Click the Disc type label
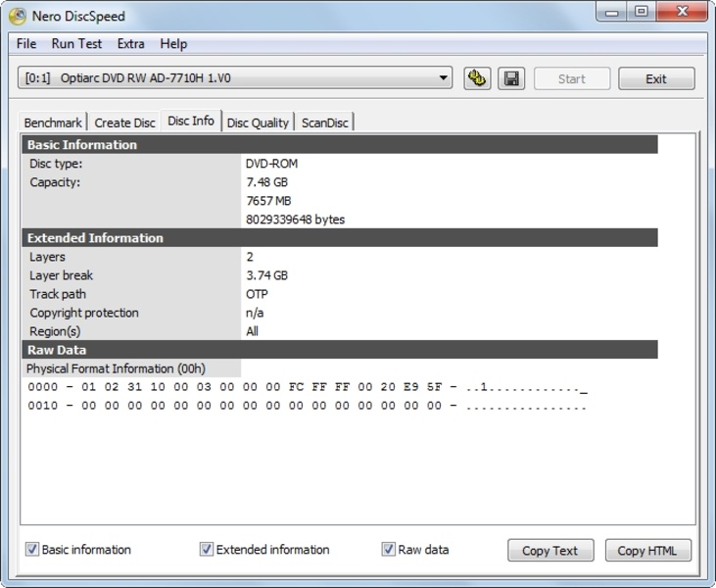 pos(56,164)
